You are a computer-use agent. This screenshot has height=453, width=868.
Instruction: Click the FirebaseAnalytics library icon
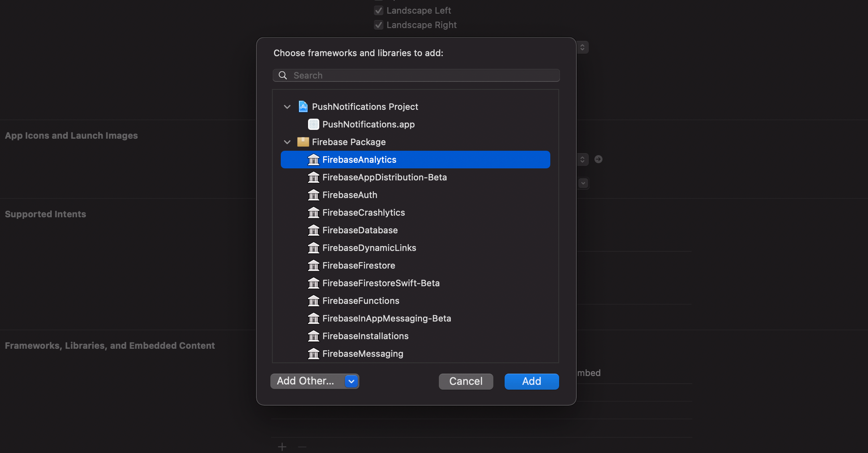pyautogui.click(x=313, y=160)
